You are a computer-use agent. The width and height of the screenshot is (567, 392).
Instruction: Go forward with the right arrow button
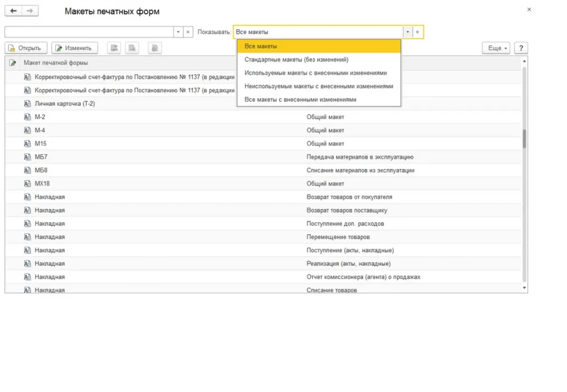(x=30, y=11)
